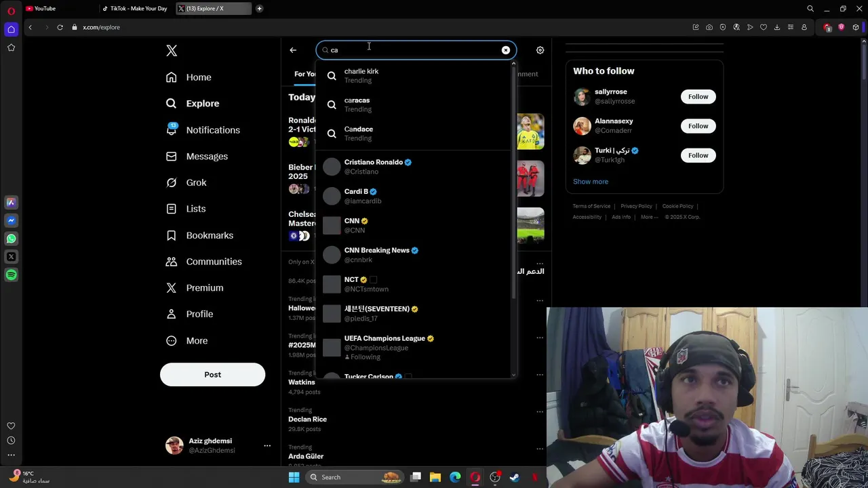Open more options for Declan Rice trend
Viewport: 868px width, 488px height.
(x=540, y=411)
